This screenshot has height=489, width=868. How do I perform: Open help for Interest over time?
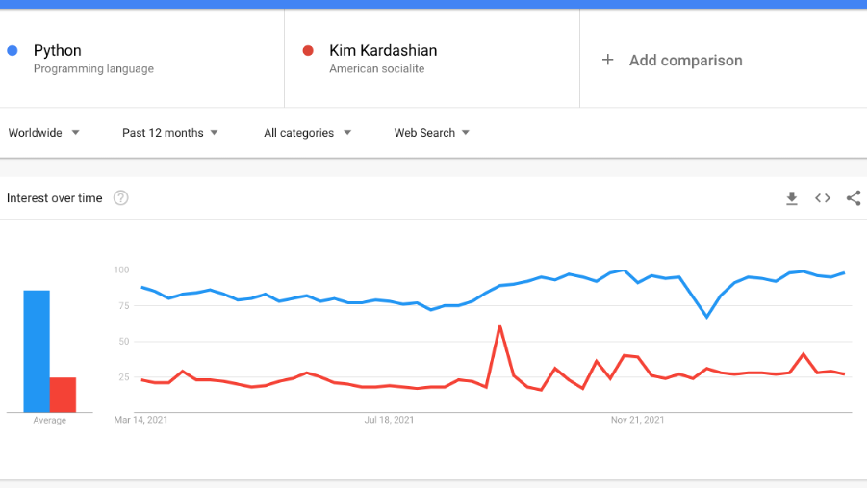pyautogui.click(x=121, y=198)
